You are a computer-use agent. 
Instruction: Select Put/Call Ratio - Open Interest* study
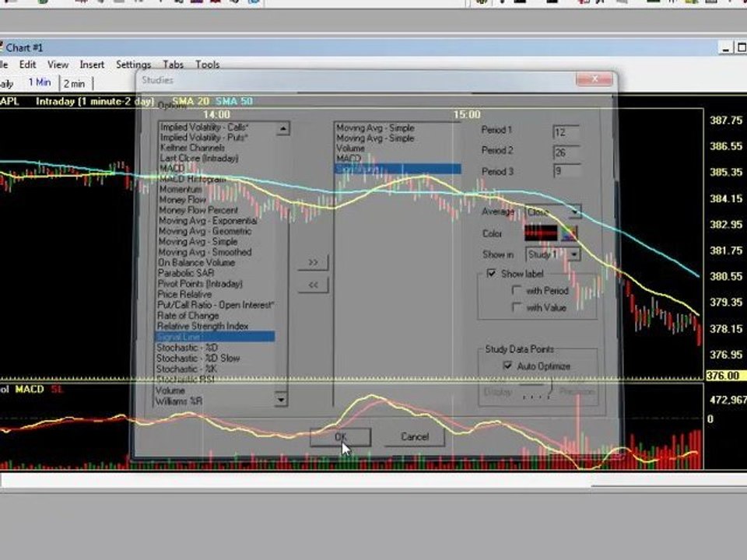(x=216, y=305)
